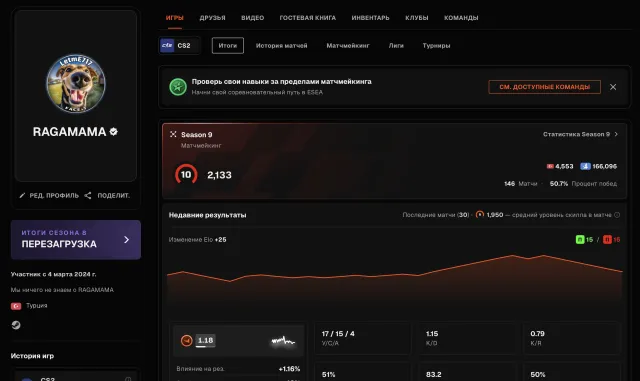Click the ПОДЕЛИТ. share button
The width and height of the screenshot is (640, 381).
coord(107,196)
